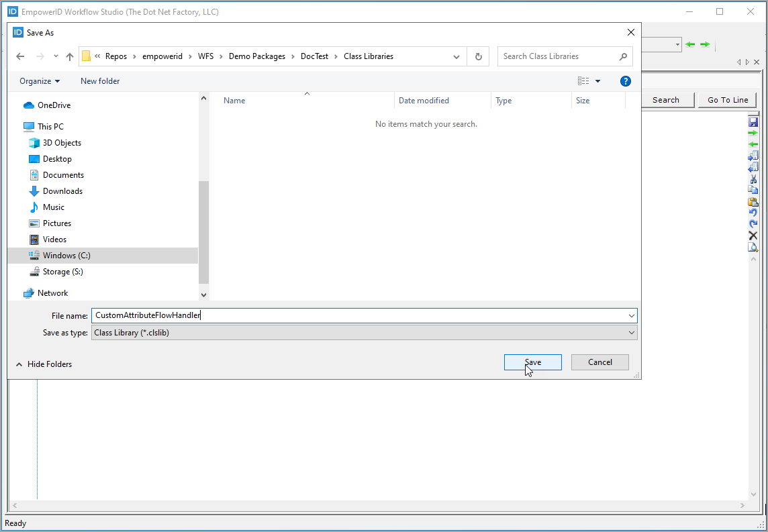The height and width of the screenshot is (532, 768).
Task: Open the Downloads folder in sidebar
Action: [x=62, y=191]
